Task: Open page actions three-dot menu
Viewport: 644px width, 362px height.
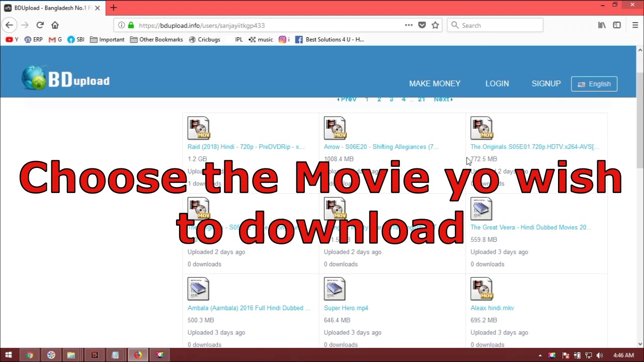Action: click(409, 25)
